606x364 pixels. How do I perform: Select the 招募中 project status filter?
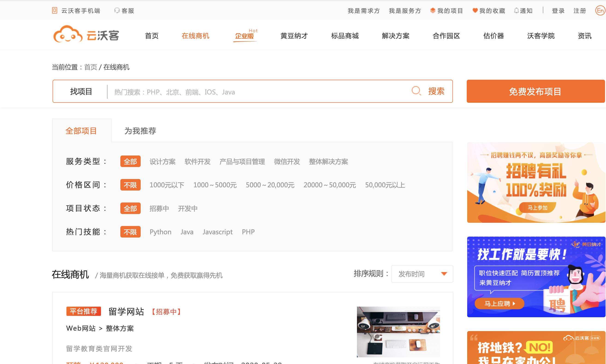[x=159, y=208]
